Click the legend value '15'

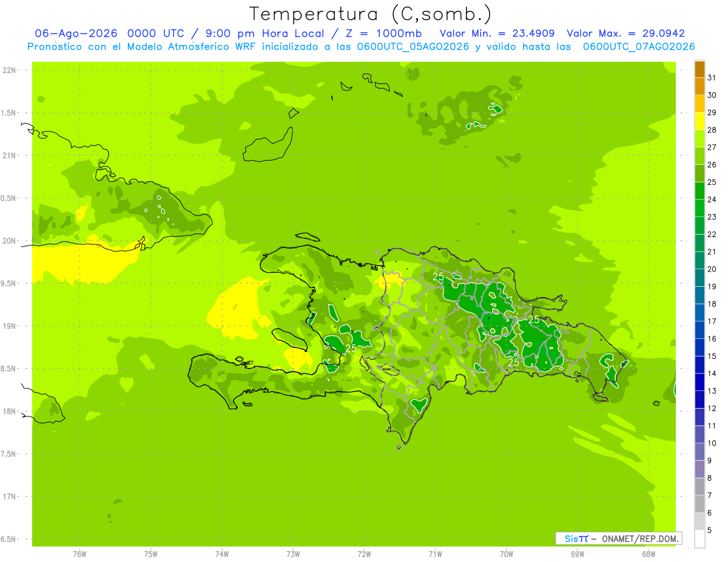point(712,356)
